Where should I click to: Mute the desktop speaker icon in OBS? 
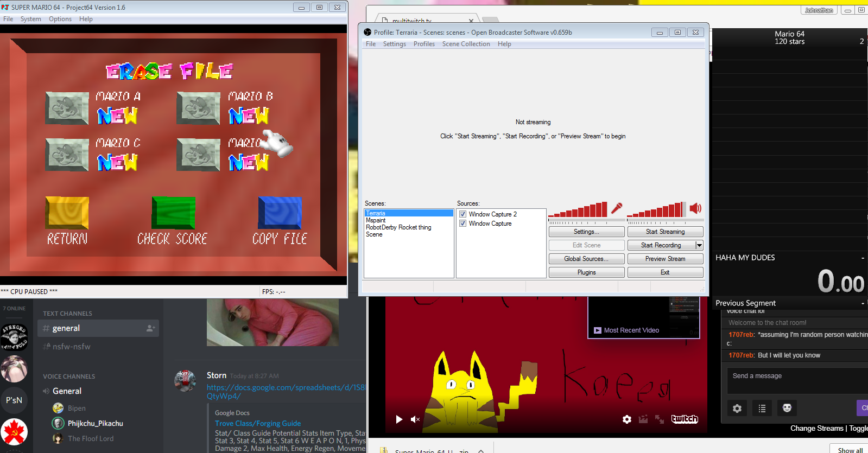coord(695,208)
